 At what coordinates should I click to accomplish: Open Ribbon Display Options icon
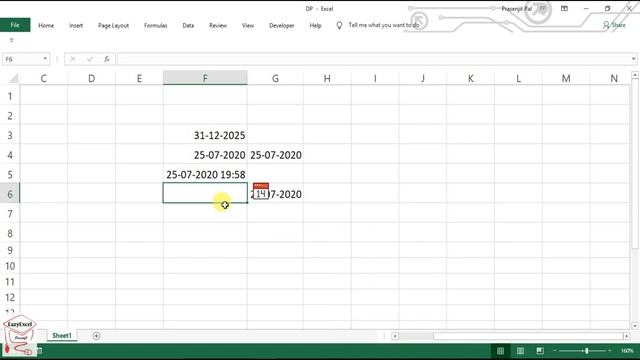tap(564, 9)
